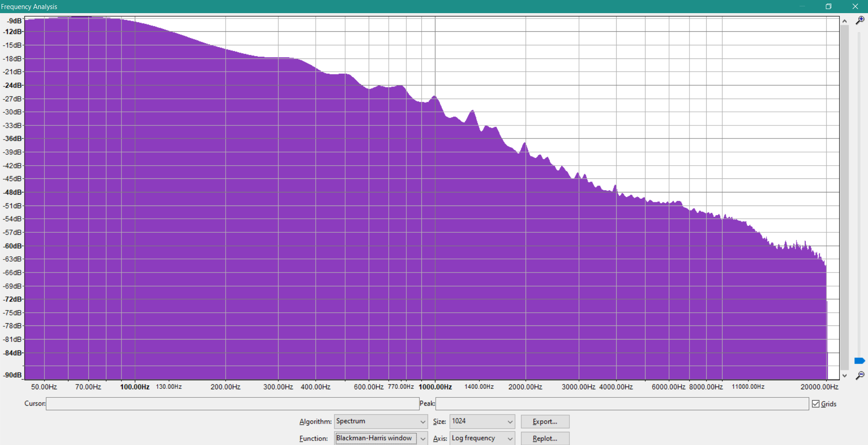Expand the Axis dropdown showing Log frequency

pyautogui.click(x=482, y=438)
